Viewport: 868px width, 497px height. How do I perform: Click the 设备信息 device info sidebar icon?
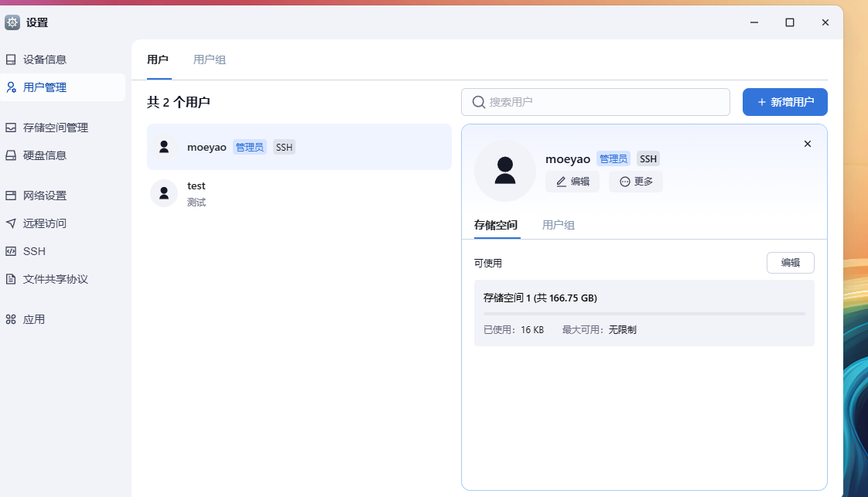pyautogui.click(x=11, y=60)
